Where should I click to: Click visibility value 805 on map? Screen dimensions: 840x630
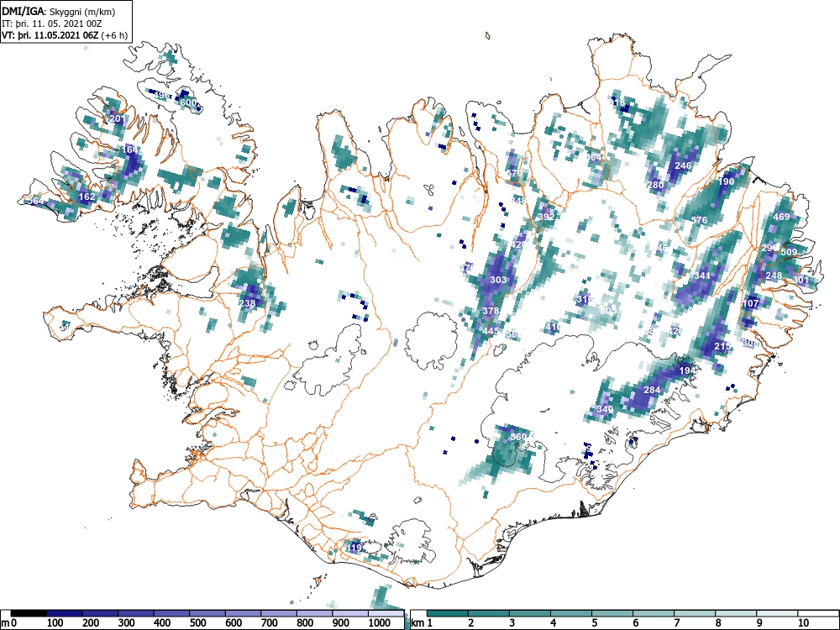(608, 311)
